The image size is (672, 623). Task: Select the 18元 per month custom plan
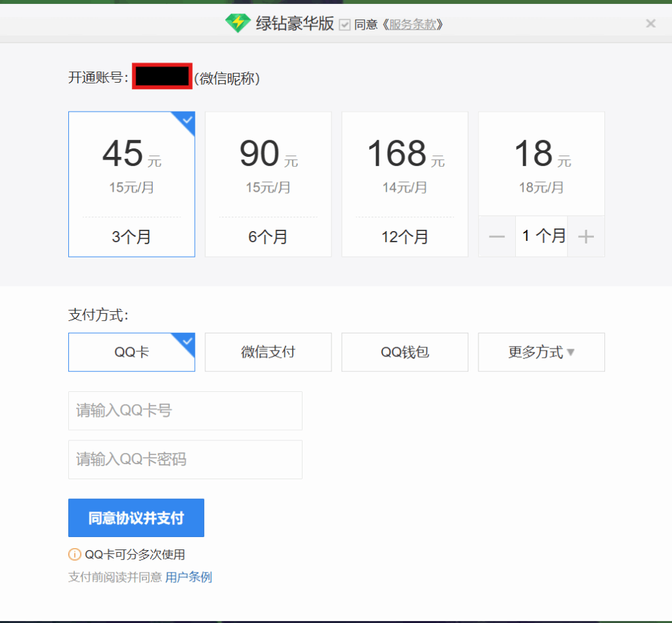click(541, 164)
